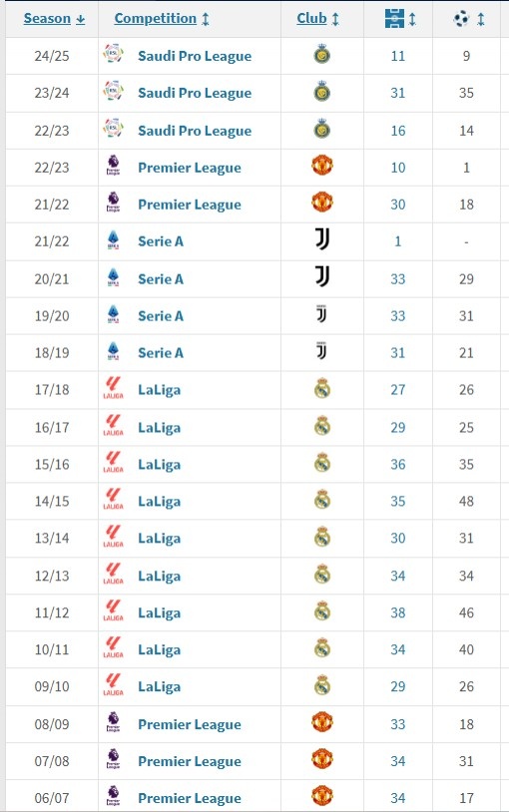This screenshot has width=509, height=812.
Task: Click Serie A logo in 19/20 row
Action: 113,315
